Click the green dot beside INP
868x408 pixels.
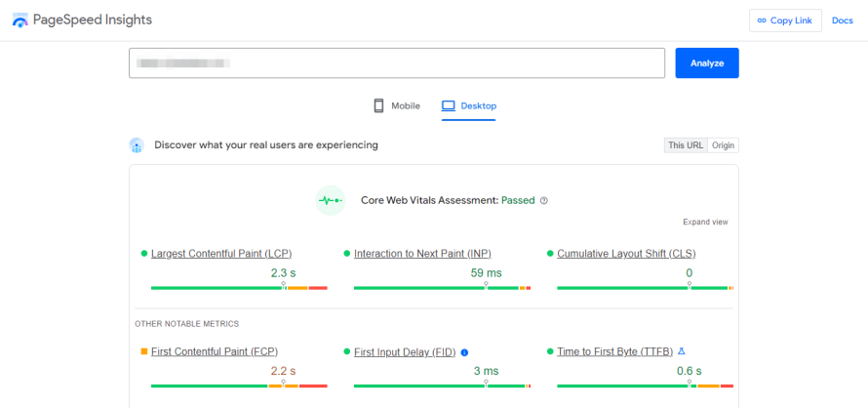(x=347, y=254)
